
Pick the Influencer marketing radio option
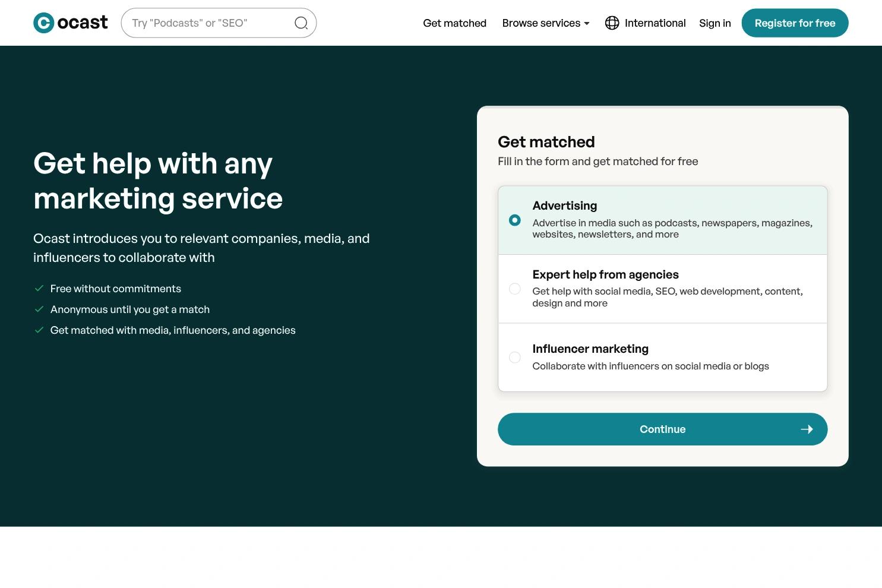(x=515, y=358)
